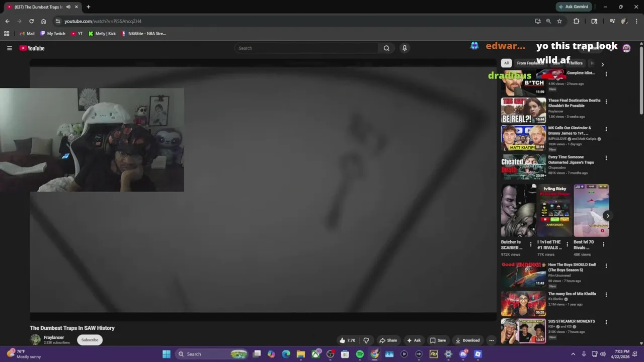Open the Cheated Death video thumbnail
The width and height of the screenshot is (644, 362).
coord(523,166)
